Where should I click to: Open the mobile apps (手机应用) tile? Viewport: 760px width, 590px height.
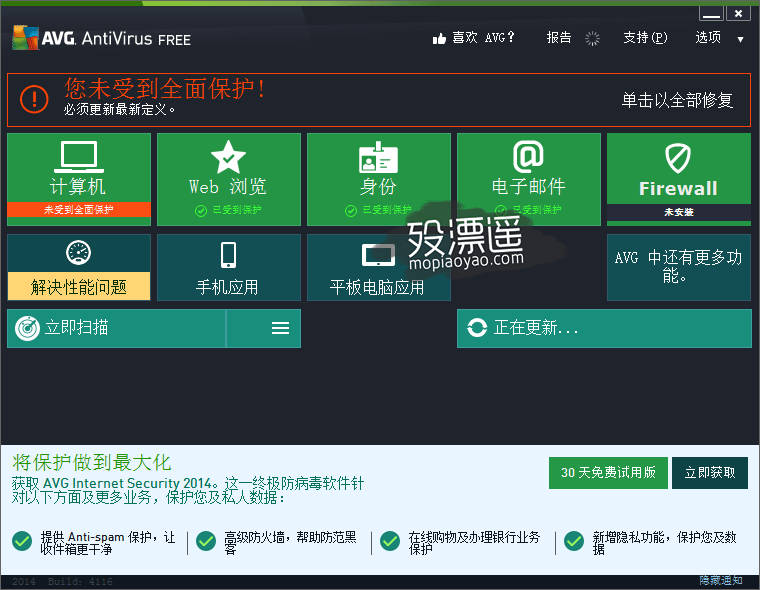229,268
